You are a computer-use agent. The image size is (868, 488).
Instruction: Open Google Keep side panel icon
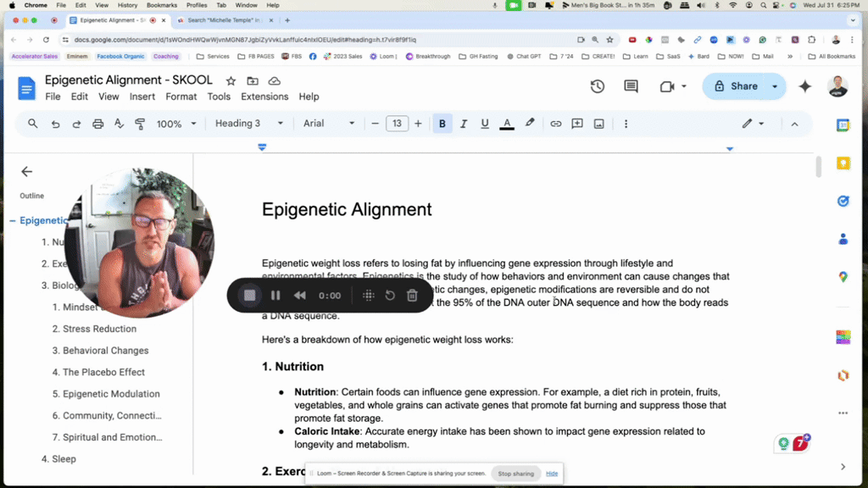843,164
